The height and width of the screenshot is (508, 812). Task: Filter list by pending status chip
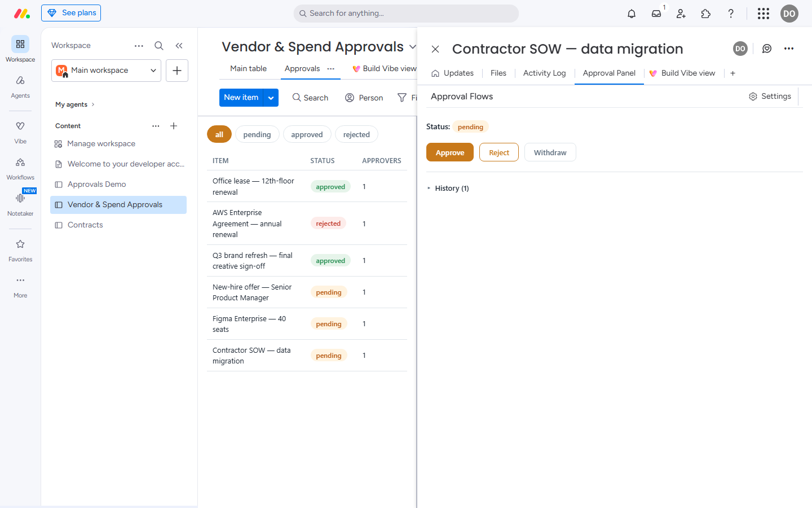coord(257,134)
